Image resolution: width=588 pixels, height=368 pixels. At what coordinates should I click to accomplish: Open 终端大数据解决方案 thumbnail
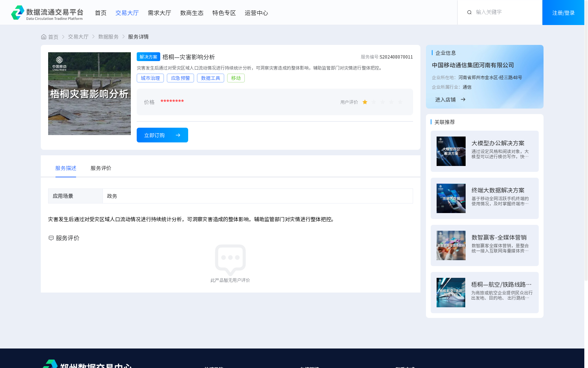coord(451,198)
